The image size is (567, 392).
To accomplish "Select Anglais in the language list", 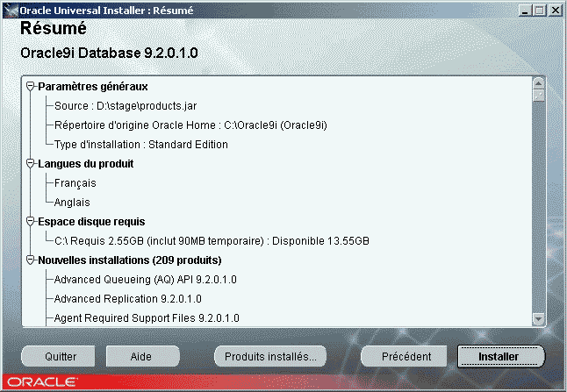I will (x=73, y=202).
